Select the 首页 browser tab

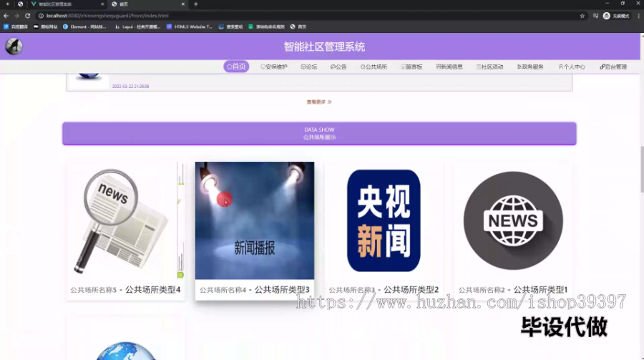(148, 4)
